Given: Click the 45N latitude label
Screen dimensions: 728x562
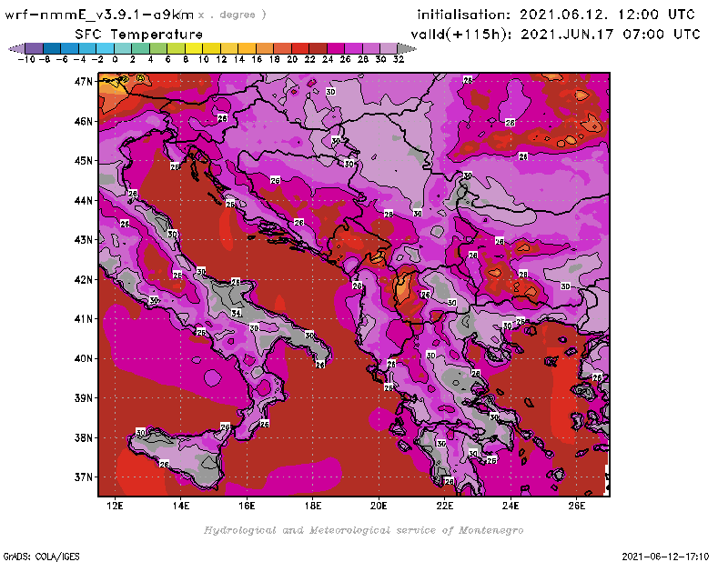Looking at the screenshot, I should point(84,161).
